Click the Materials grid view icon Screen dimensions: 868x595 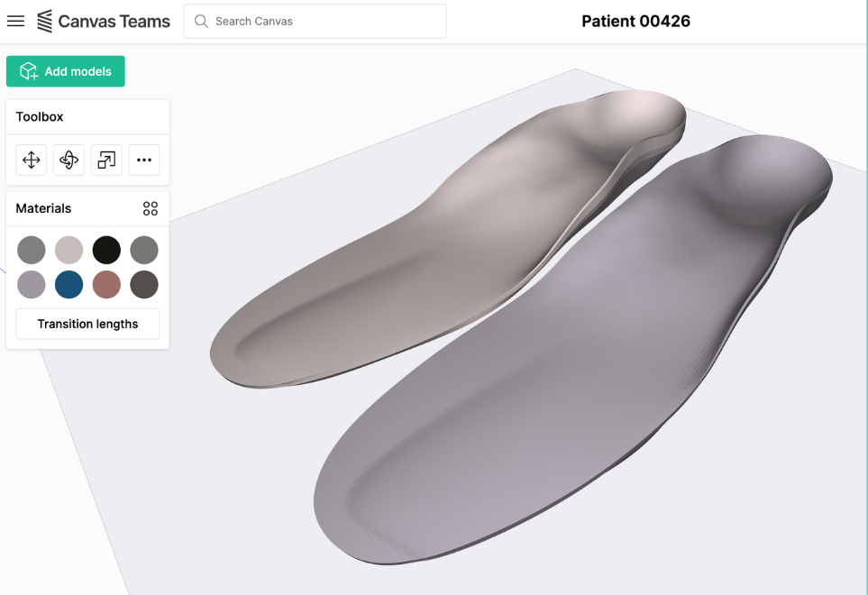point(151,208)
